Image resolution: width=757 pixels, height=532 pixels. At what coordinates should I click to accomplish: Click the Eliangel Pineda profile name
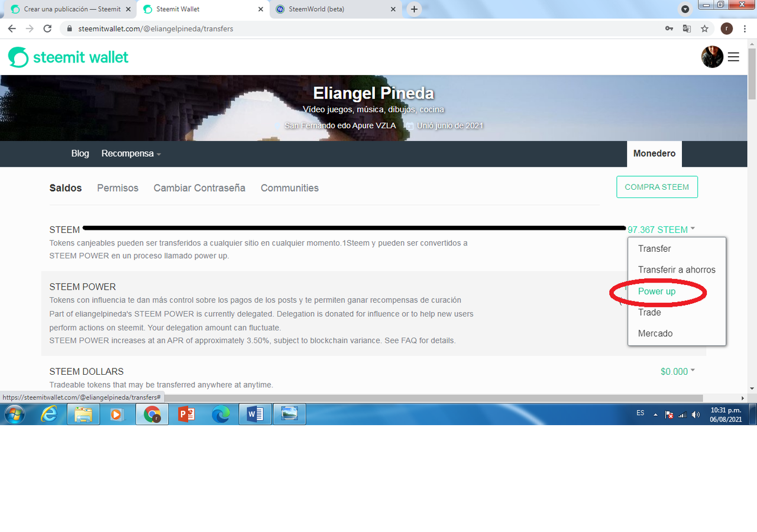click(373, 93)
